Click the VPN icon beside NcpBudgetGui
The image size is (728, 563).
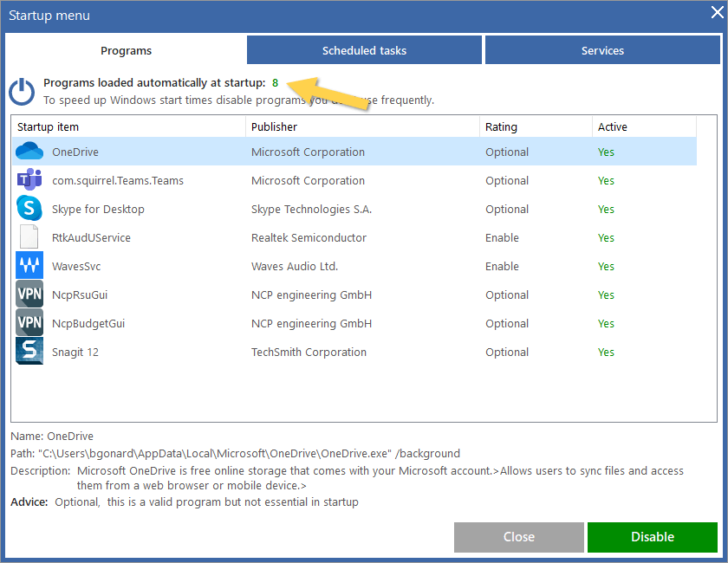tap(29, 322)
